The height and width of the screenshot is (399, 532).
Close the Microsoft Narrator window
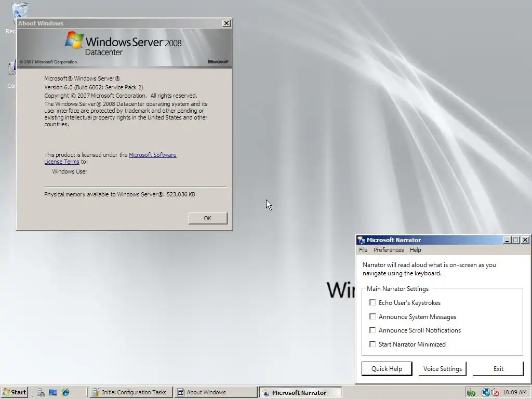click(x=525, y=240)
